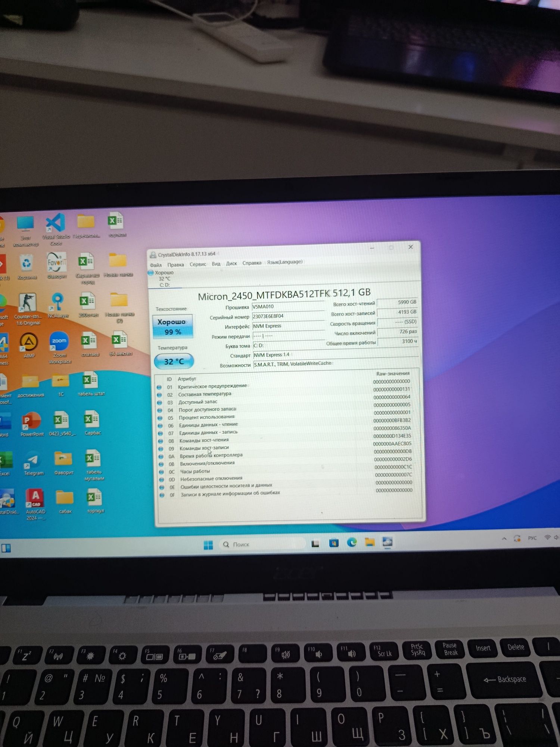Open the табель штат Excel file

[91, 384]
